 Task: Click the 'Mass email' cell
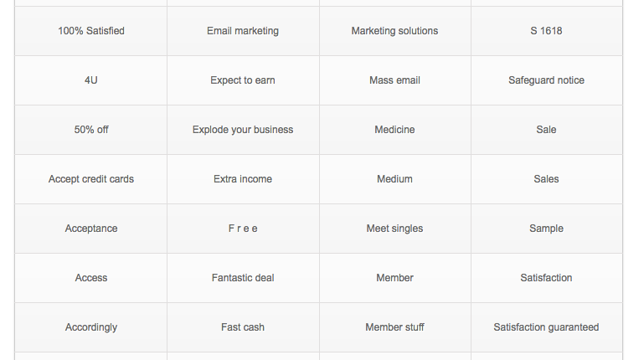click(x=395, y=80)
